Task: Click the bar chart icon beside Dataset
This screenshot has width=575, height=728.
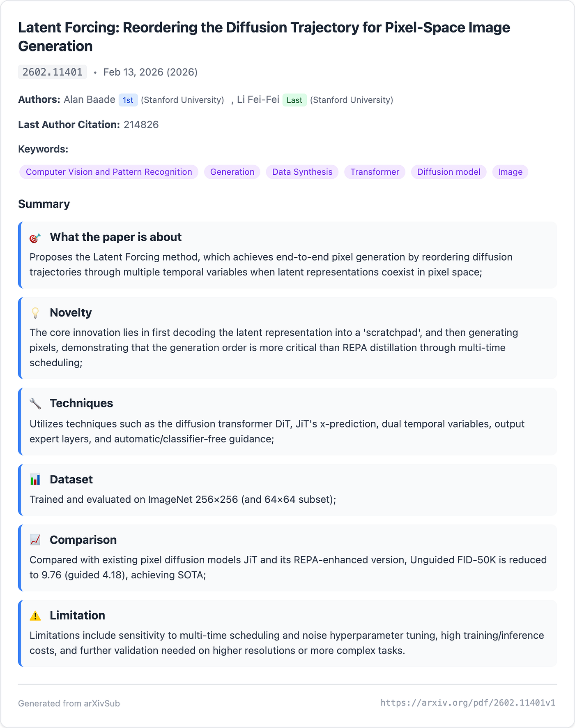Action: [x=35, y=480]
